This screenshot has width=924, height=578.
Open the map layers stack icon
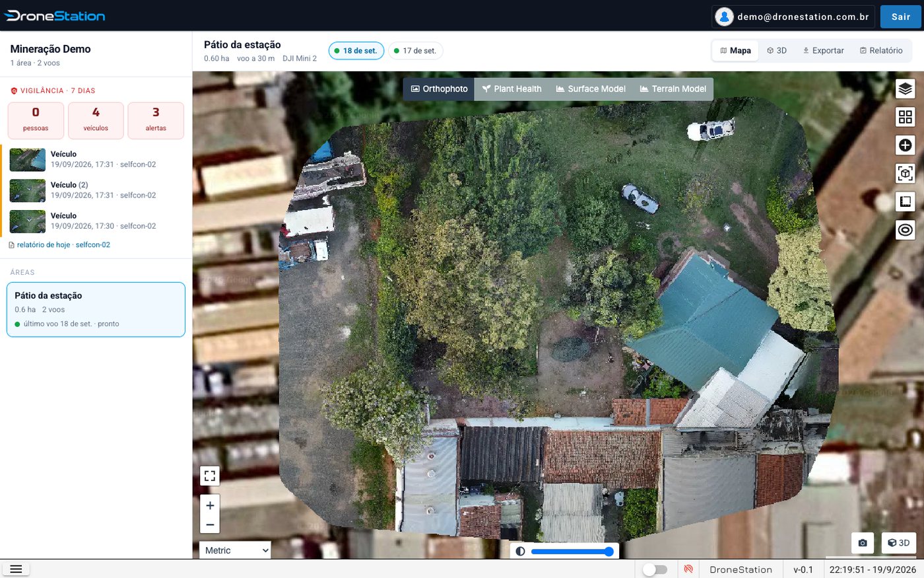click(905, 89)
